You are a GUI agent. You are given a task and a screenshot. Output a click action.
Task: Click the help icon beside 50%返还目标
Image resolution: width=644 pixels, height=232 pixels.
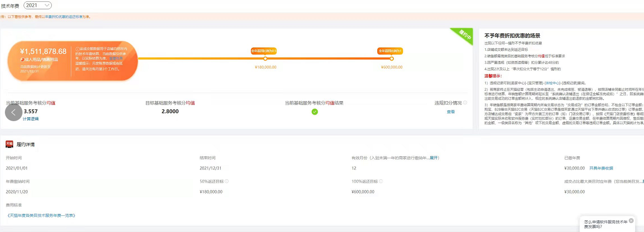(x=227, y=181)
